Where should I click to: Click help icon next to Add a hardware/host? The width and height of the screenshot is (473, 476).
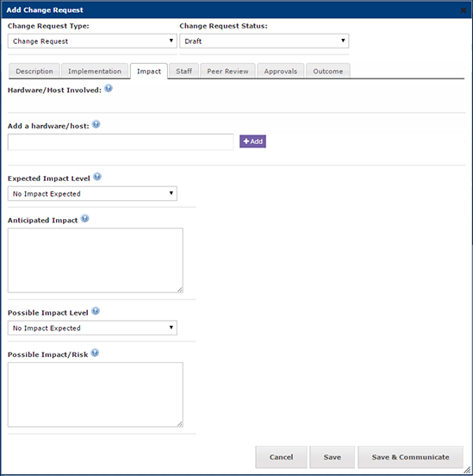point(96,124)
